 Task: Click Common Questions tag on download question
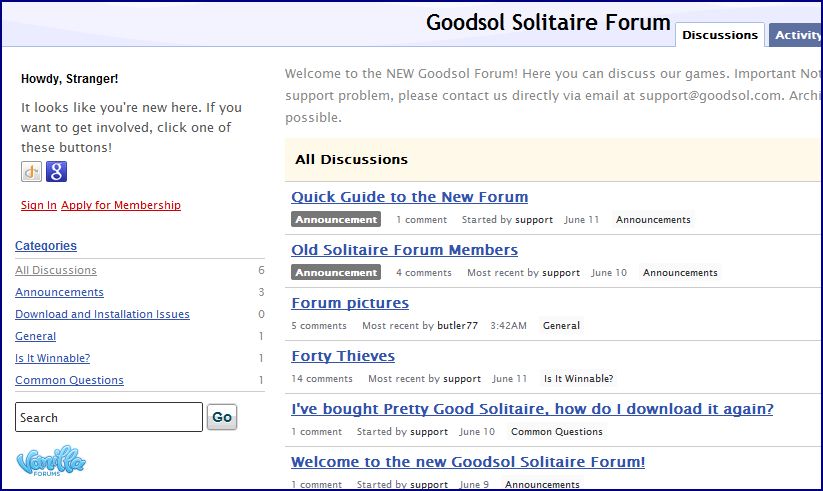(556, 432)
